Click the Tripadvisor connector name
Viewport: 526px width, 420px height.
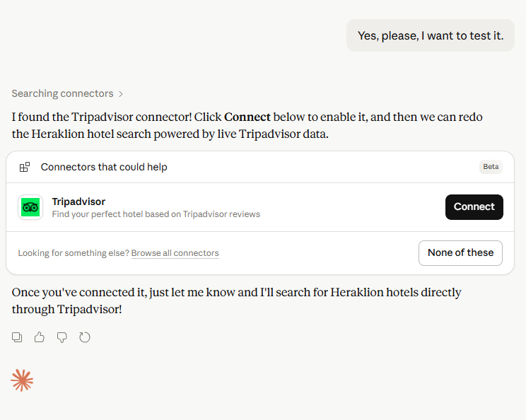pyautogui.click(x=78, y=202)
